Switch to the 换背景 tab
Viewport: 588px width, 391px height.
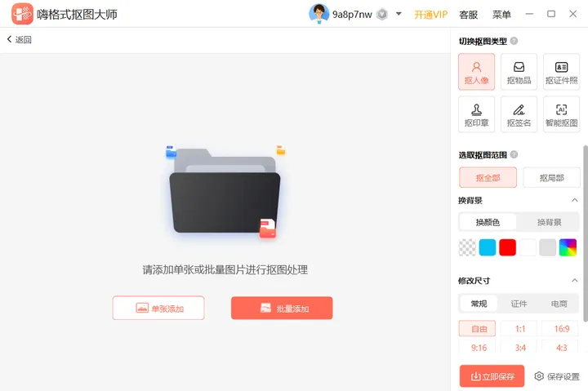(549, 222)
